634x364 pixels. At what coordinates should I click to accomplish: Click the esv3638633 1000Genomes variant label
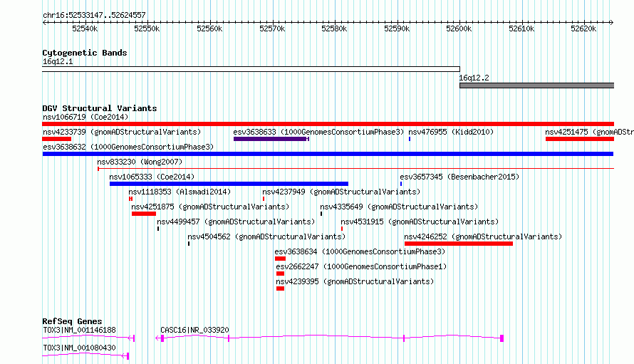click(318, 132)
